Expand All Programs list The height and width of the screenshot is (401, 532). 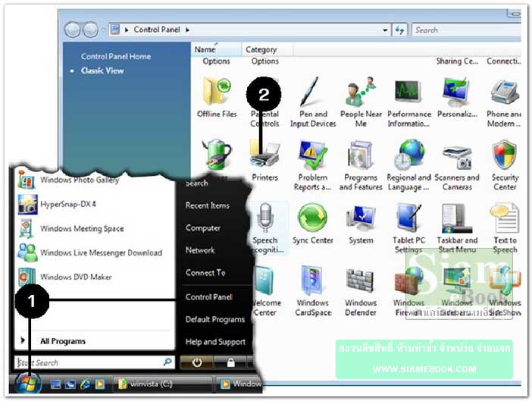pyautogui.click(x=63, y=341)
